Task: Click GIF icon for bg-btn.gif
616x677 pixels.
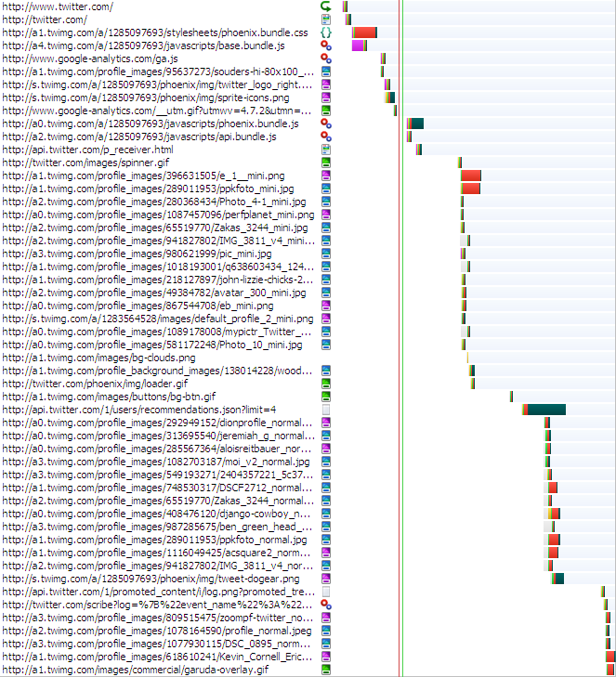Action: [326, 397]
